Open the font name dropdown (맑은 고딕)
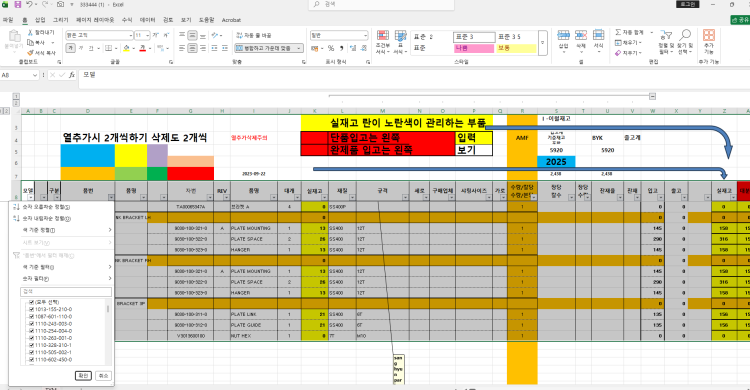 pos(131,35)
